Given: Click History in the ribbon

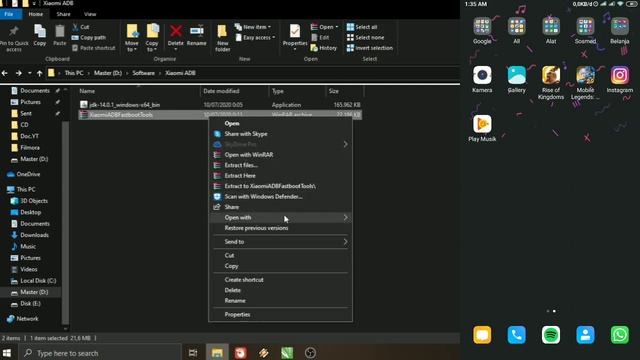Looking at the screenshot, I should click(x=324, y=48).
